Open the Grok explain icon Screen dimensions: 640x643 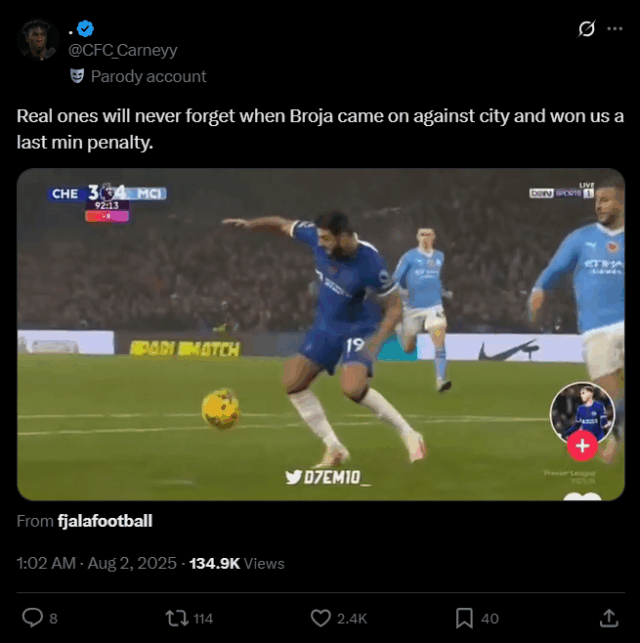[x=586, y=29]
